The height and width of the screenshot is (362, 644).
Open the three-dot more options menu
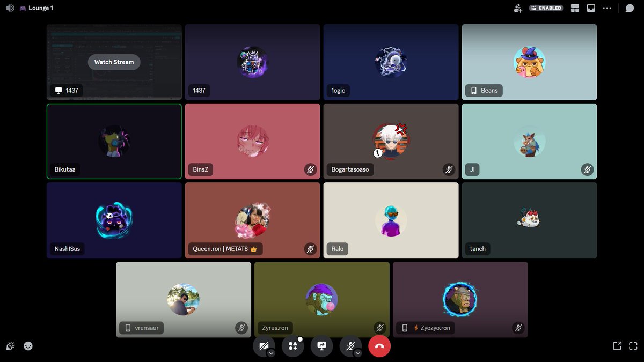[x=607, y=8]
